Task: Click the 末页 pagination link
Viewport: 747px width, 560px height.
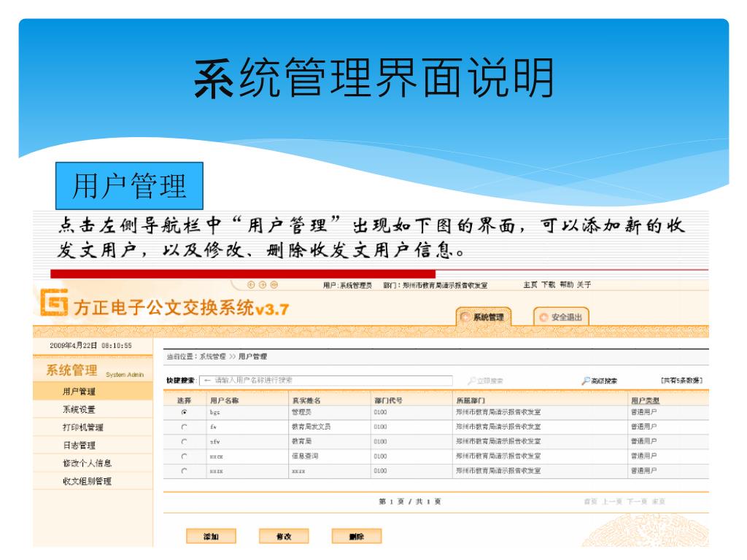Action: click(x=659, y=502)
